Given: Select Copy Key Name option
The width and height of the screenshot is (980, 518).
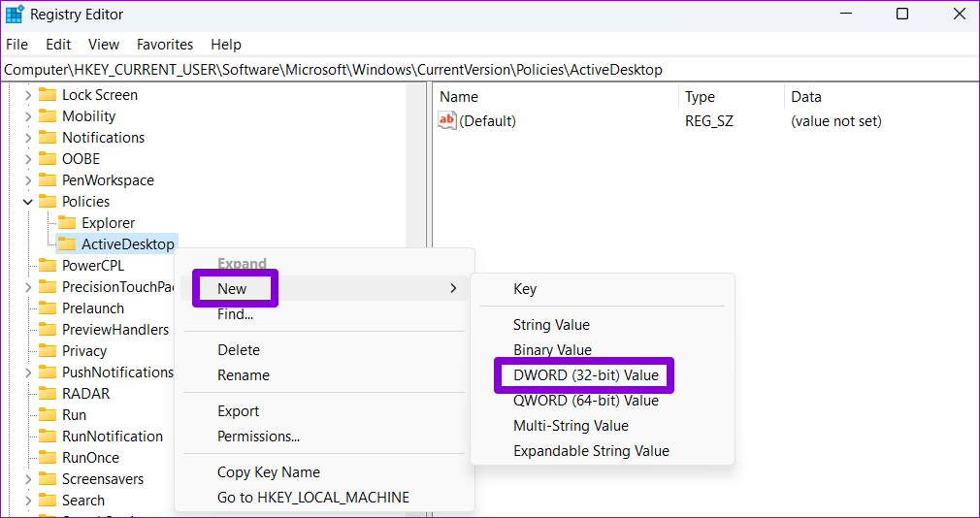Looking at the screenshot, I should pyautogui.click(x=268, y=472).
